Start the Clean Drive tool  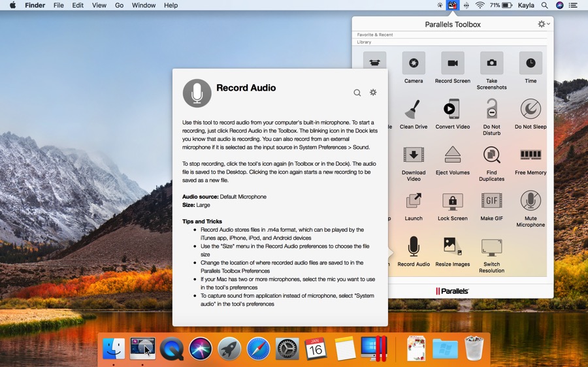414,114
